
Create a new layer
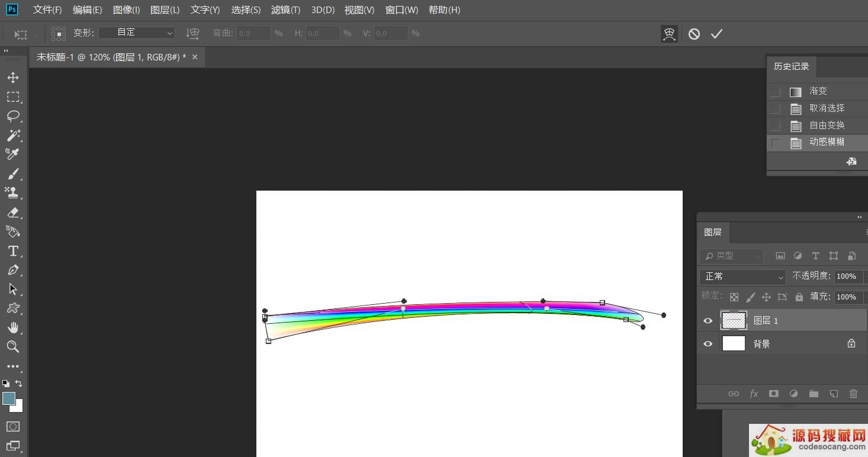[834, 394]
